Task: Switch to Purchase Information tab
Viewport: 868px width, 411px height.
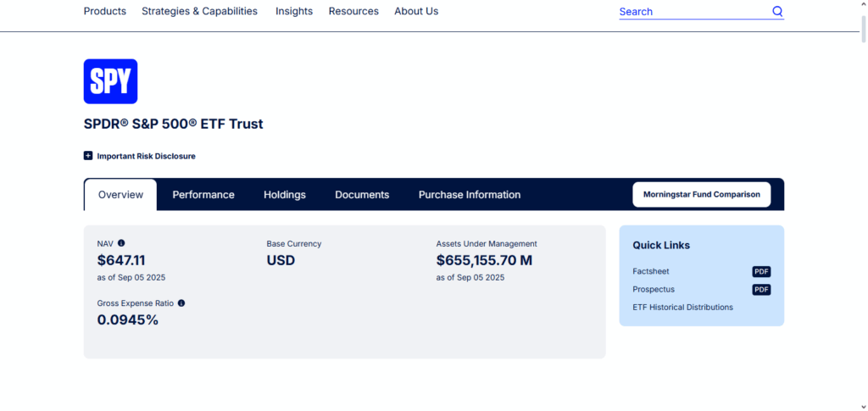Action: (x=470, y=195)
